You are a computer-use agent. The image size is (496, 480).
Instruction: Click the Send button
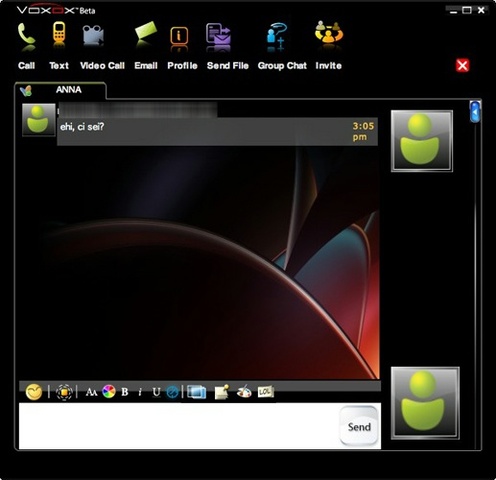pyautogui.click(x=359, y=426)
